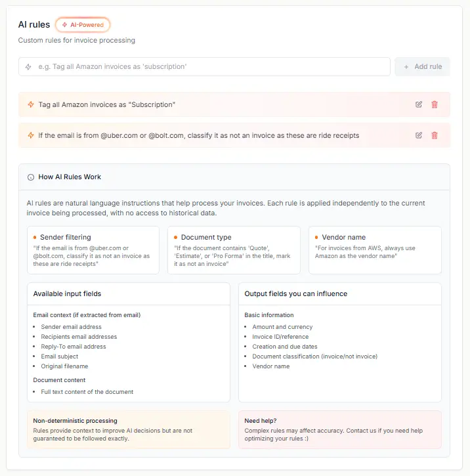Viewport: 470px width, 476px height.
Task: Select the Vendor name example card
Action: pyautogui.click(x=375, y=250)
